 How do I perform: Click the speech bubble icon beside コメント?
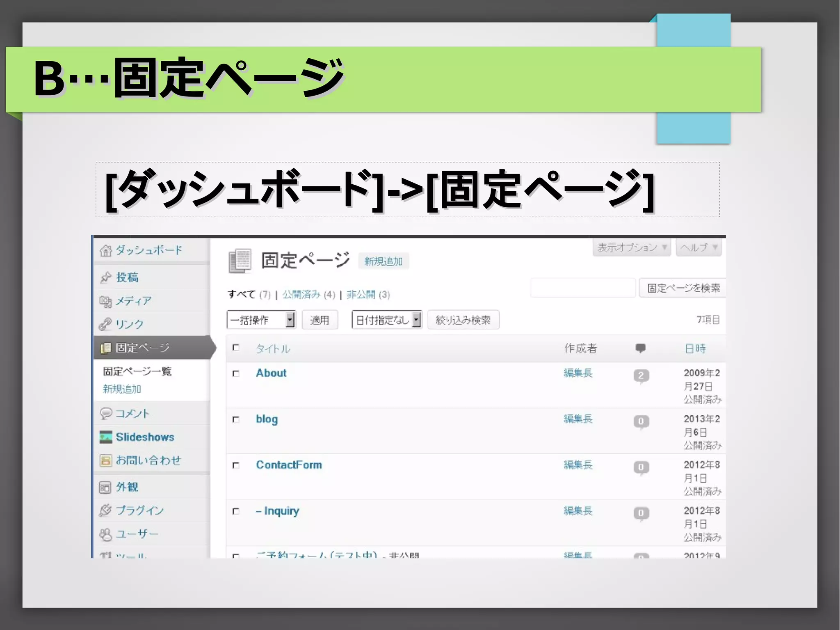point(105,413)
